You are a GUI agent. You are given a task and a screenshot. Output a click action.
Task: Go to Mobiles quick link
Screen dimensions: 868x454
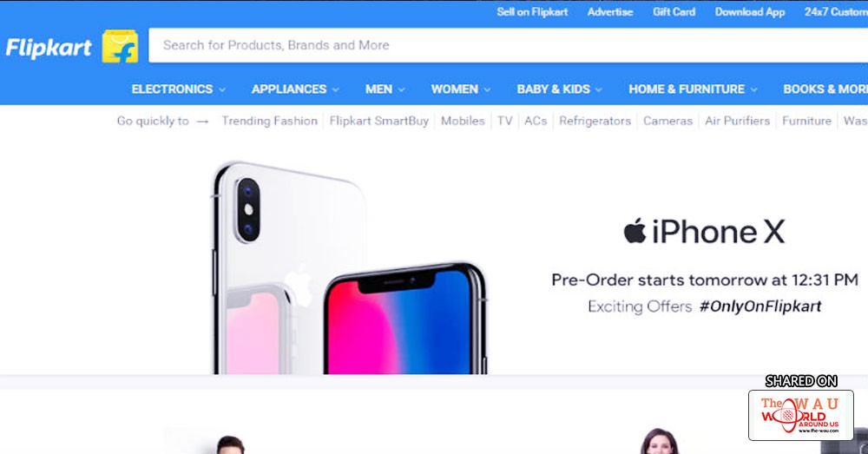[463, 121]
